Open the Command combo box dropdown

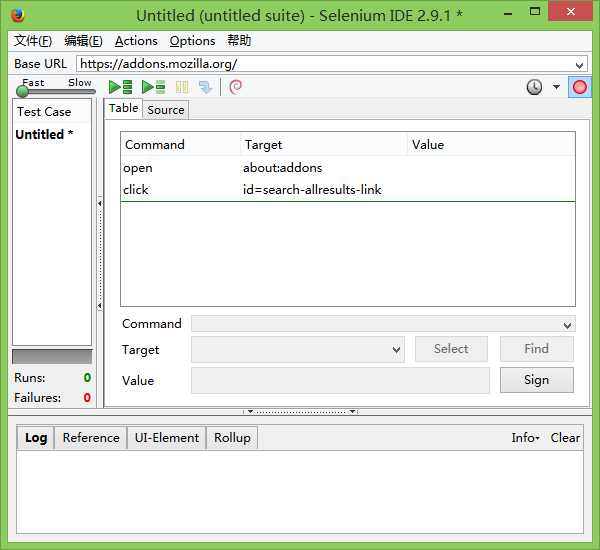[567, 325]
